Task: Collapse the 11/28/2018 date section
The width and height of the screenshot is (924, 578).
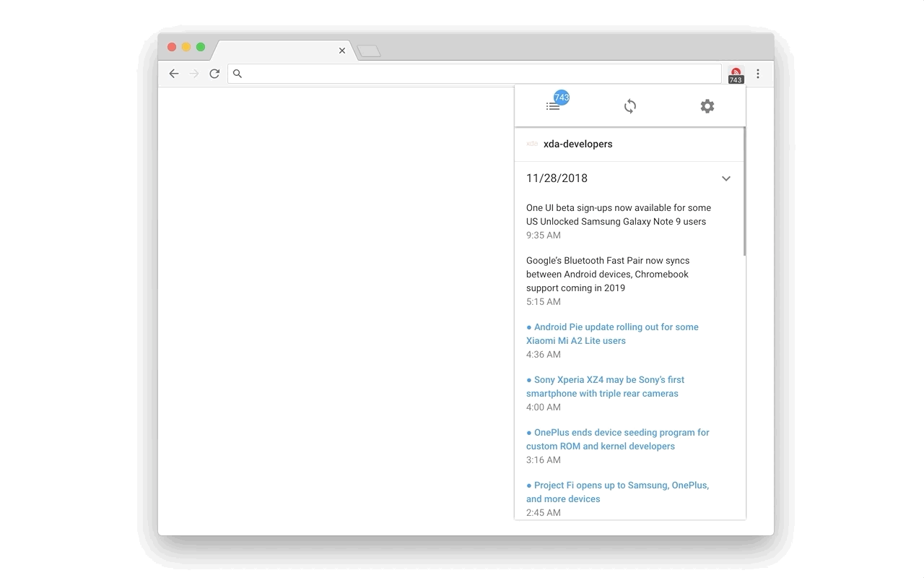Action: click(726, 178)
